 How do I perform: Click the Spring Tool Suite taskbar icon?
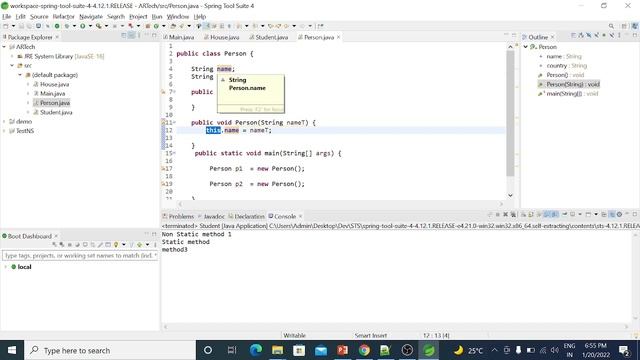tap(429, 350)
